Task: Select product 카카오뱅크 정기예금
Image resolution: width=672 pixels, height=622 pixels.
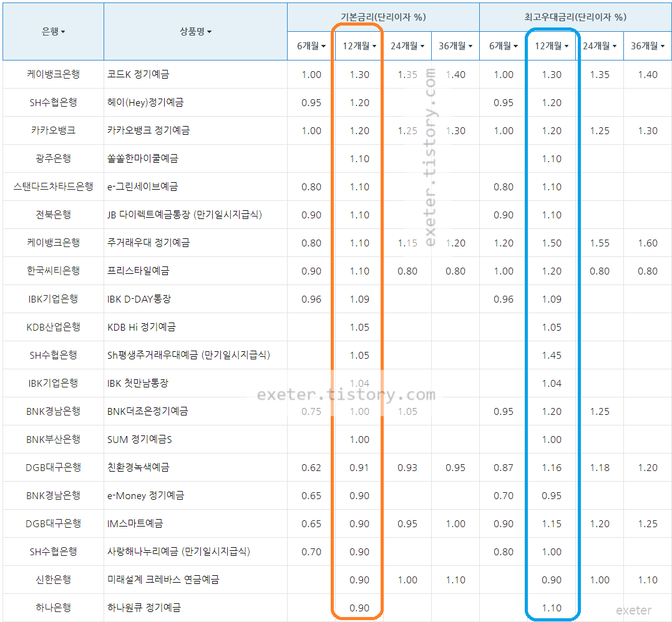Action: (149, 130)
